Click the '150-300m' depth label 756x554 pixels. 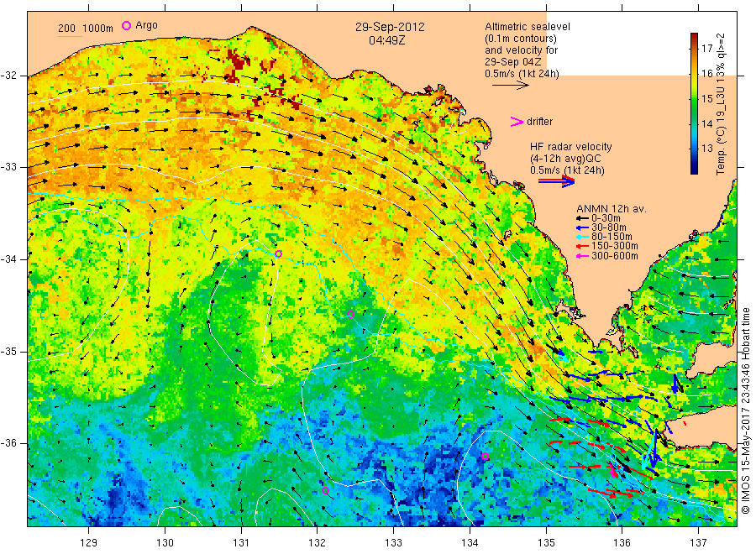point(614,246)
